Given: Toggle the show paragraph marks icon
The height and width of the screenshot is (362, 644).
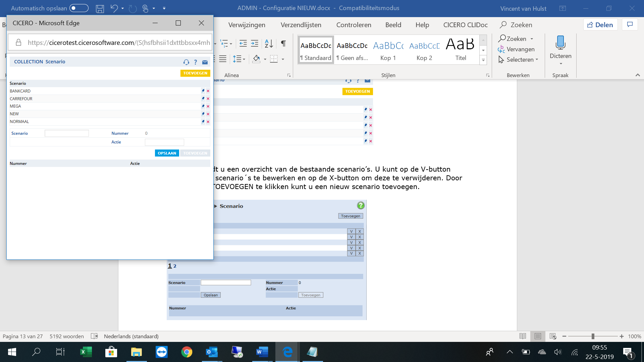Looking at the screenshot, I should point(283,43).
